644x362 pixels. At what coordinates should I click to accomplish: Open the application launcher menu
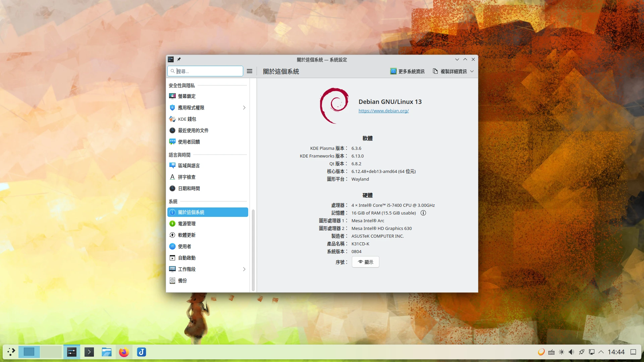click(11, 352)
